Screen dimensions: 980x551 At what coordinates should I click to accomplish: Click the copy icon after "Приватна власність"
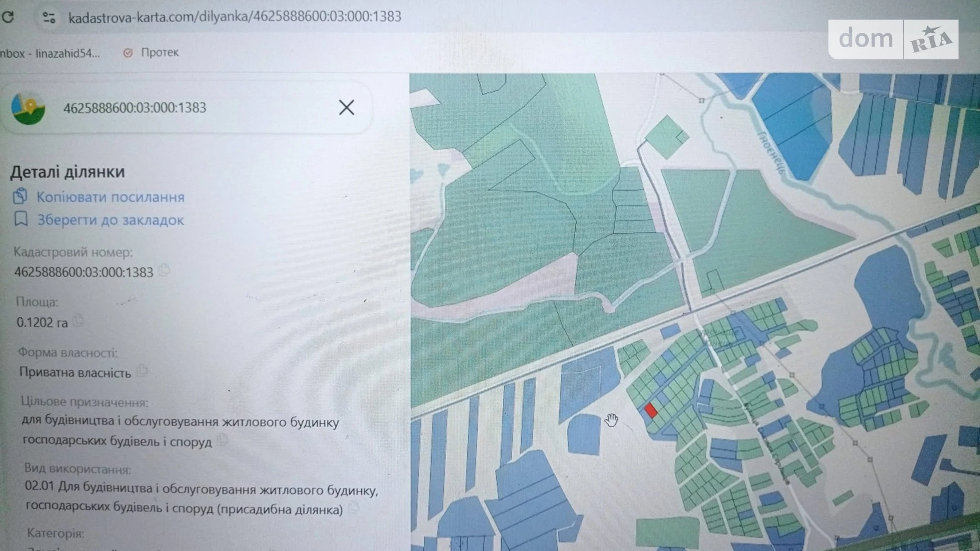point(141,371)
